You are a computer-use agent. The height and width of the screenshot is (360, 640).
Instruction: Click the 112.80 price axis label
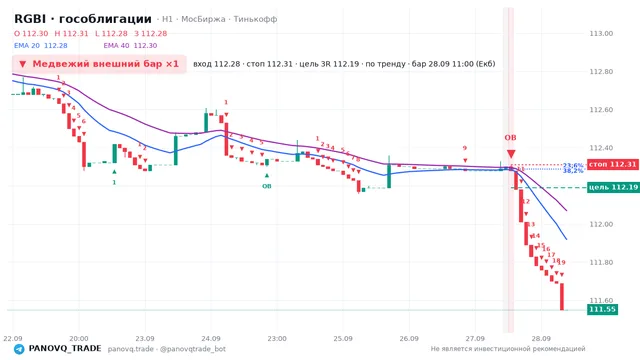pos(601,72)
